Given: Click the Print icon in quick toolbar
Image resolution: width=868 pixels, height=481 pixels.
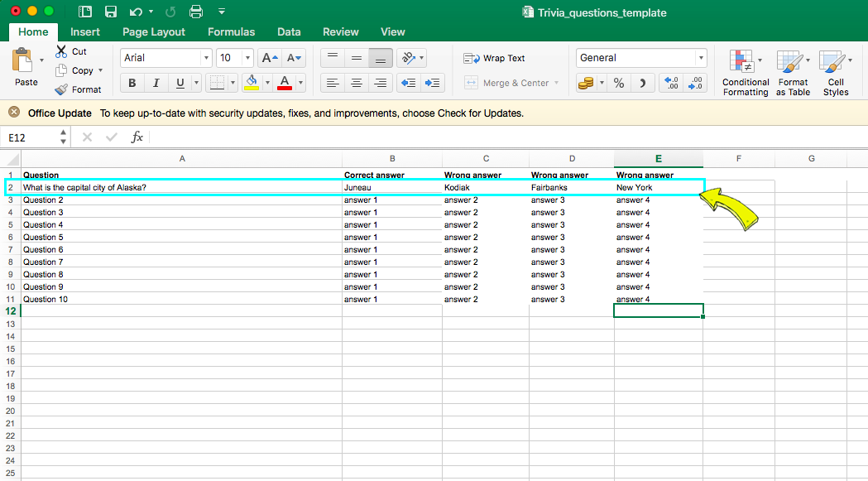Looking at the screenshot, I should coord(196,12).
